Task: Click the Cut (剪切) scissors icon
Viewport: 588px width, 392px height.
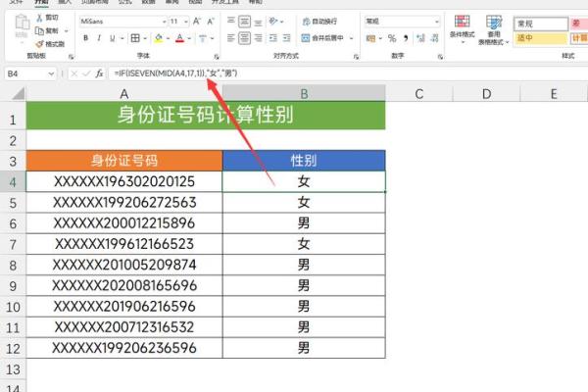Action: pos(39,18)
